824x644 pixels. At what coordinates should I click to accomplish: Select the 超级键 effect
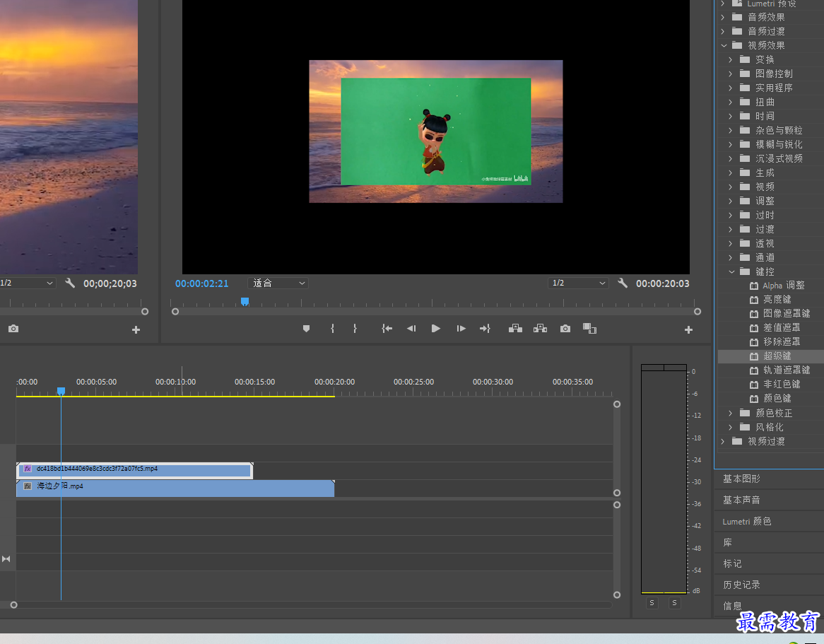(x=777, y=356)
